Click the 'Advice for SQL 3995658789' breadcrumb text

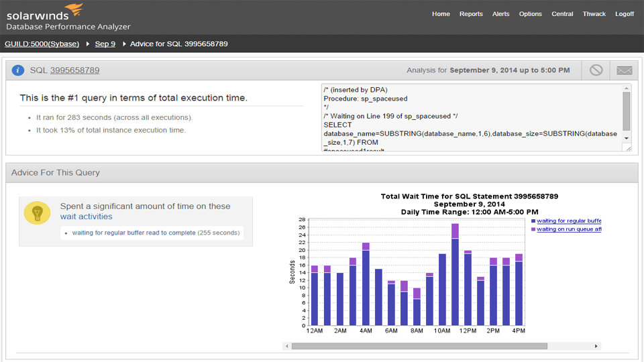pos(178,44)
